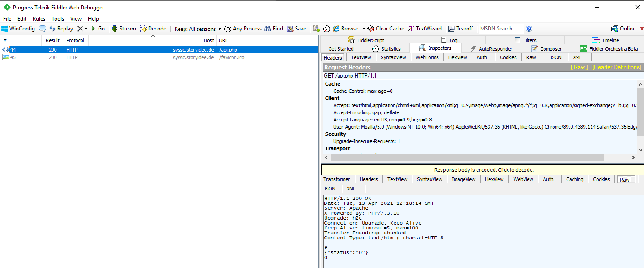Open the Rules menu
Viewport: 644px width, 268px height.
click(39, 19)
